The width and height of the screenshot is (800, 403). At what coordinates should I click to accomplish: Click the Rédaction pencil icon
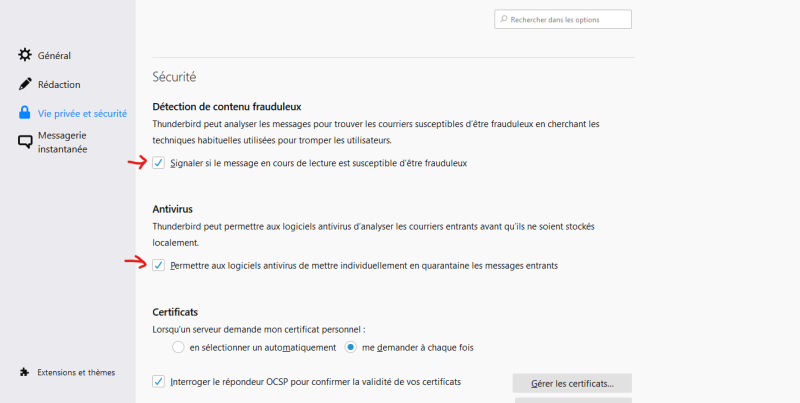(x=24, y=84)
